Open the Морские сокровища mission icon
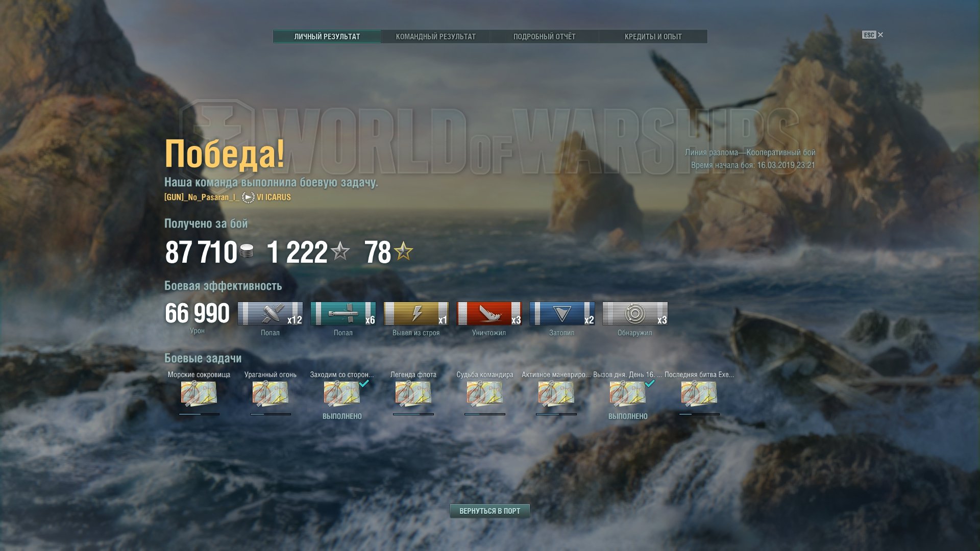The width and height of the screenshot is (980, 551). coord(199,394)
